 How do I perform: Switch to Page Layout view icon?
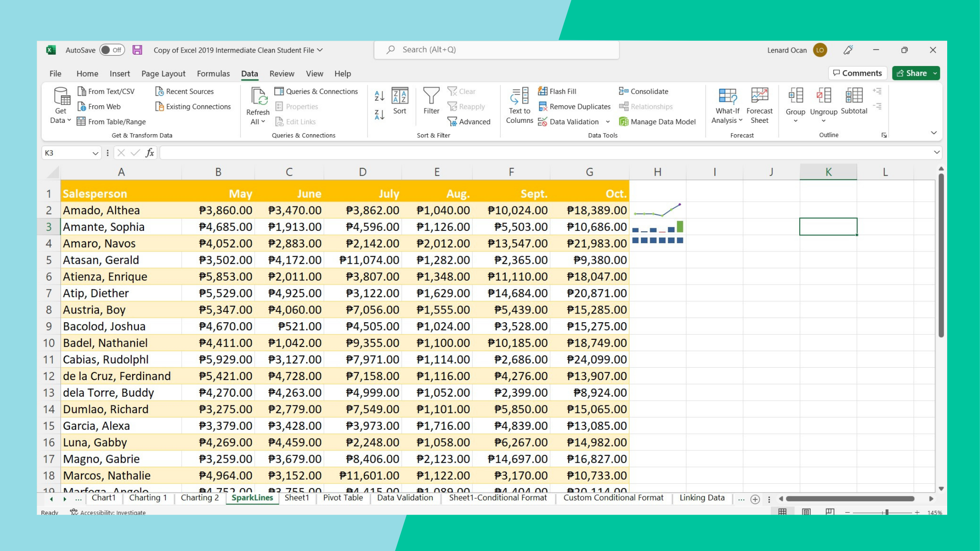[806, 512]
